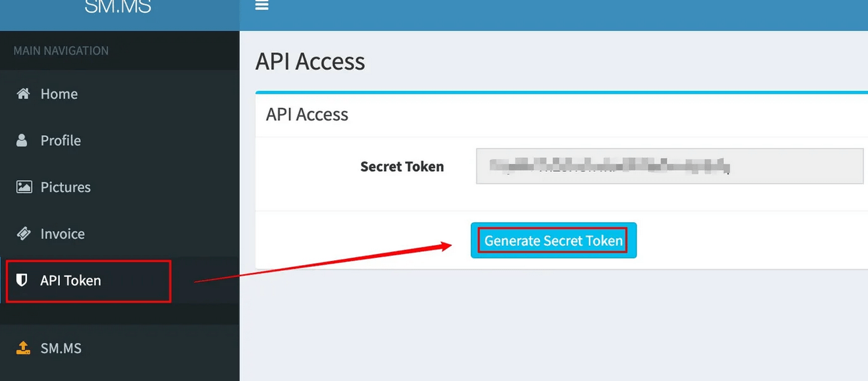Image resolution: width=868 pixels, height=381 pixels.
Task: Select the API Token menu label
Action: pyautogui.click(x=70, y=281)
